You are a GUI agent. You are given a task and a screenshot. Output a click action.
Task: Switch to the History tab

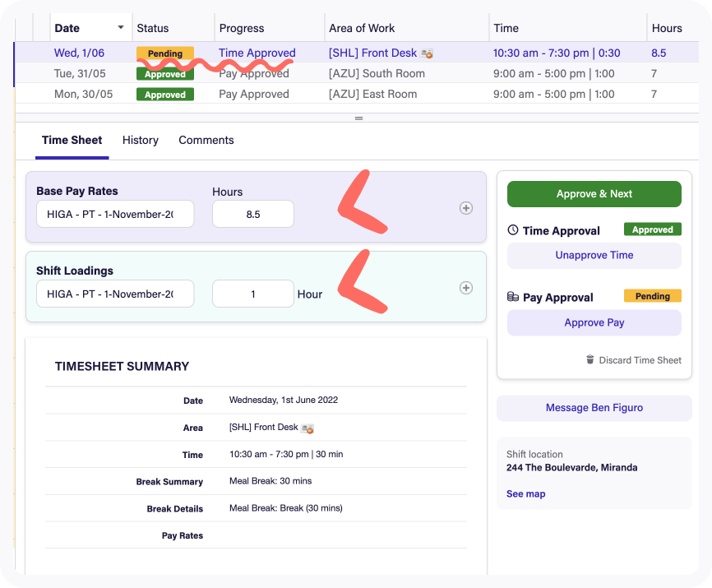pos(140,140)
